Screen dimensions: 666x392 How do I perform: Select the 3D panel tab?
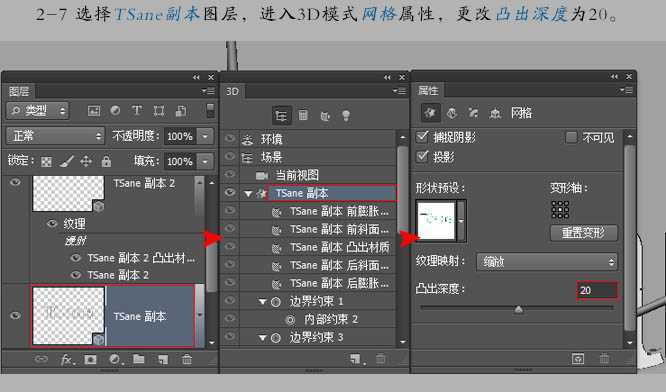click(x=232, y=91)
